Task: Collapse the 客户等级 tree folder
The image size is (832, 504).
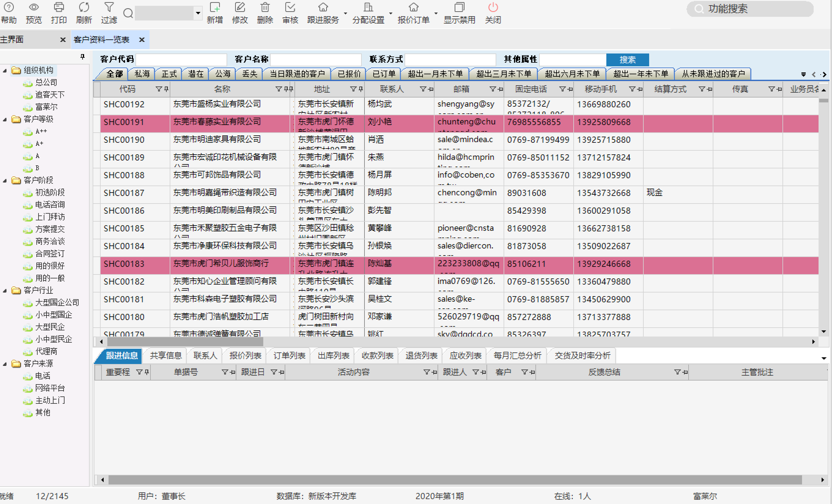Action: pos(5,120)
